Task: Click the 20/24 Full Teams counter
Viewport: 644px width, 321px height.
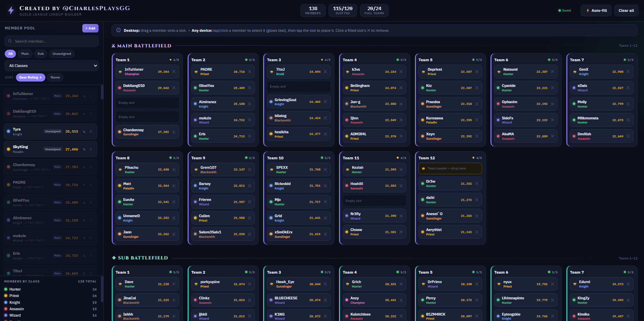Action: (x=374, y=10)
